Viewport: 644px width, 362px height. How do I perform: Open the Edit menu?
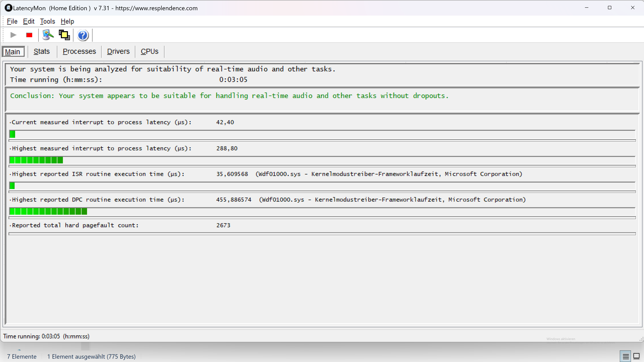(x=29, y=21)
